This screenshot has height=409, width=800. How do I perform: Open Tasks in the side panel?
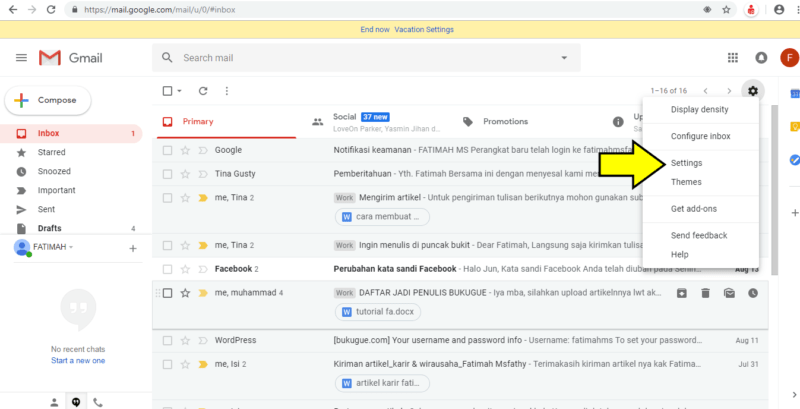pos(794,160)
